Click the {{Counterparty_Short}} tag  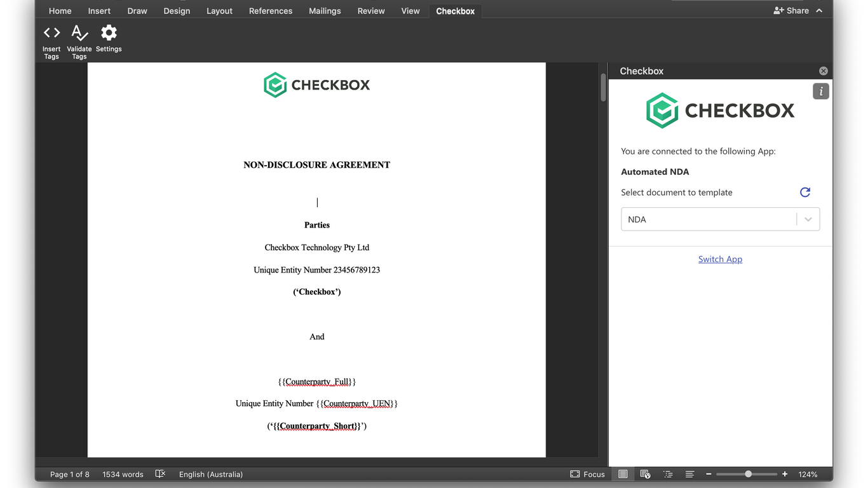[x=316, y=426]
